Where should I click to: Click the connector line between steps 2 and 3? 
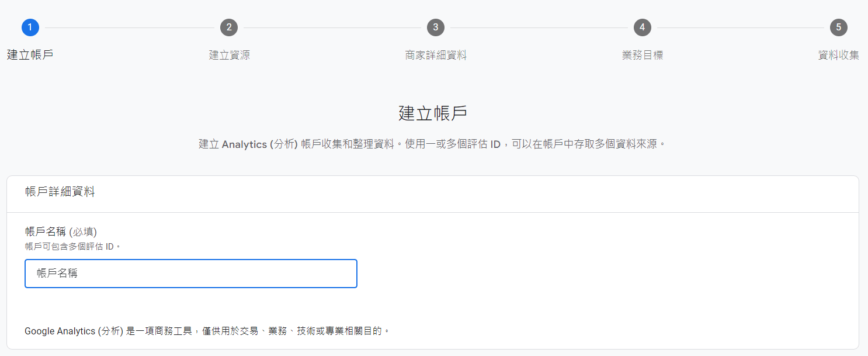coord(332,27)
